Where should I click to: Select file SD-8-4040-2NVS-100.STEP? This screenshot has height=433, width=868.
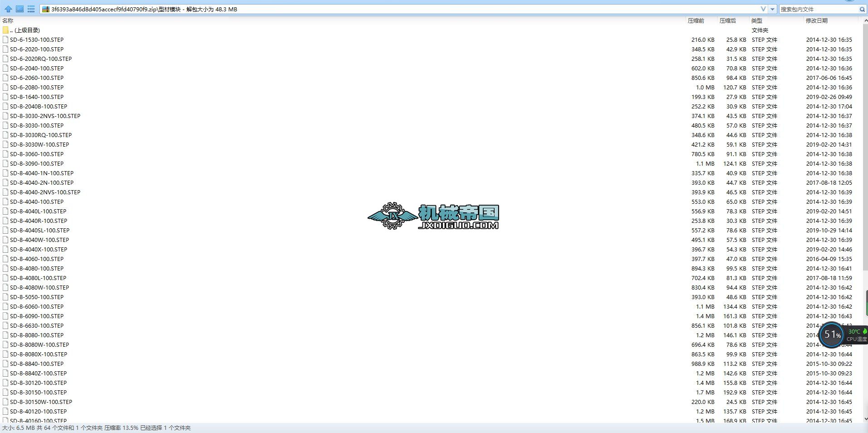(x=45, y=192)
